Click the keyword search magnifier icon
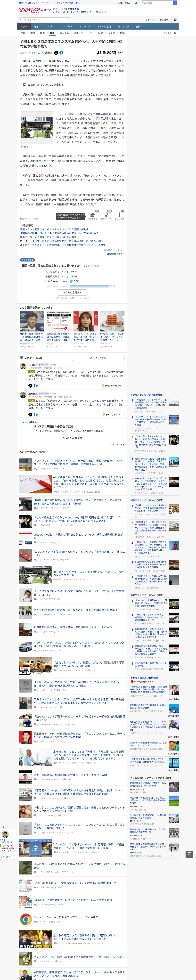The width and height of the screenshot is (196, 980). pyautogui.click(x=68, y=20)
